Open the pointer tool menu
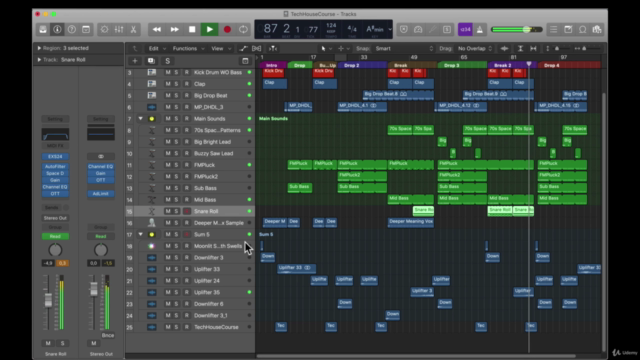Image resolution: width=640 pixels, height=360 pixels. [325, 49]
